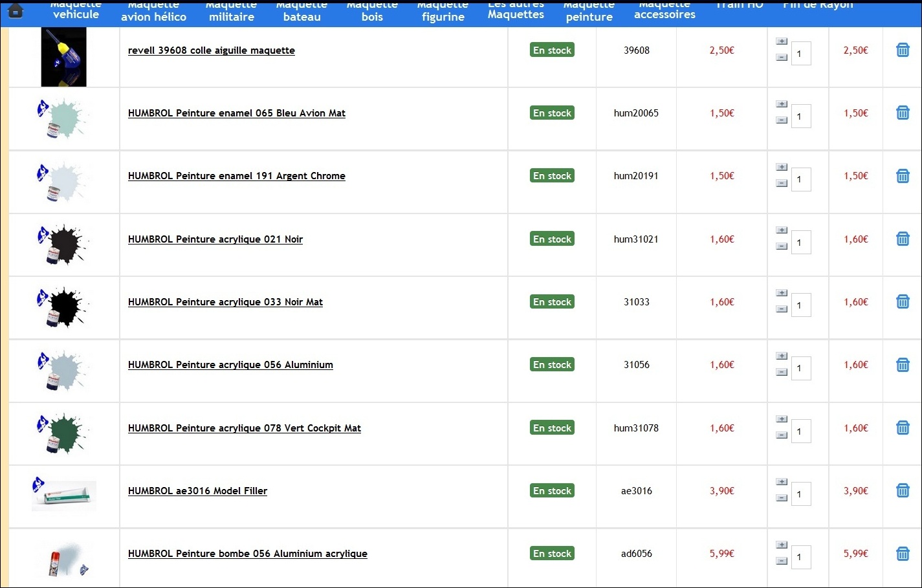Open revell 39608 colle aiguille maquette link
The width and height of the screenshot is (922, 588).
pos(212,50)
